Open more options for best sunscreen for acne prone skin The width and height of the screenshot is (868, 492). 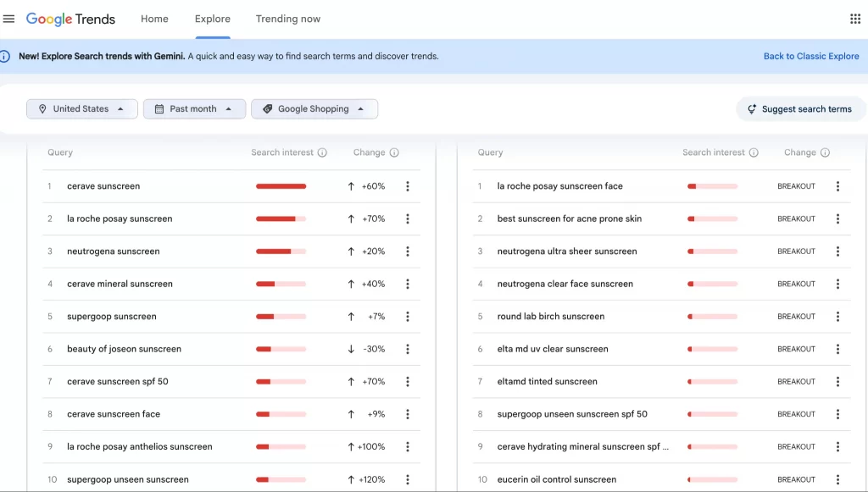point(837,219)
